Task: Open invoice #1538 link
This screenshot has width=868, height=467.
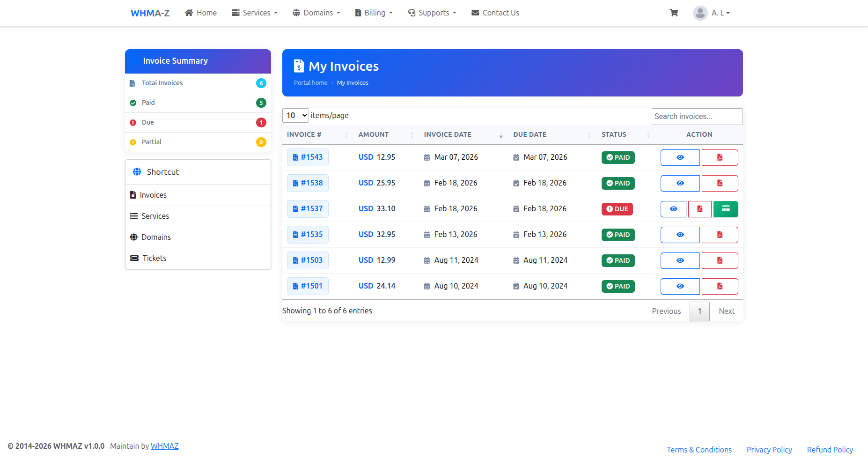Action: click(308, 183)
